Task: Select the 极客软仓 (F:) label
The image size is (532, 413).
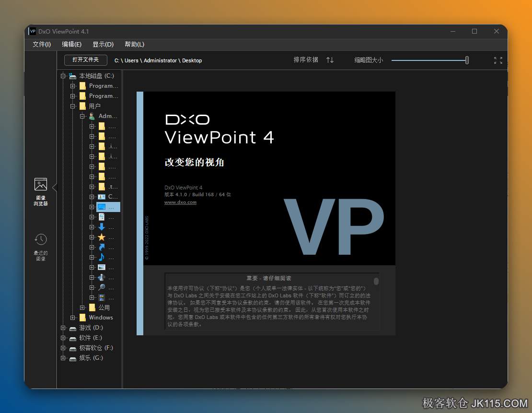Action: 96,348
